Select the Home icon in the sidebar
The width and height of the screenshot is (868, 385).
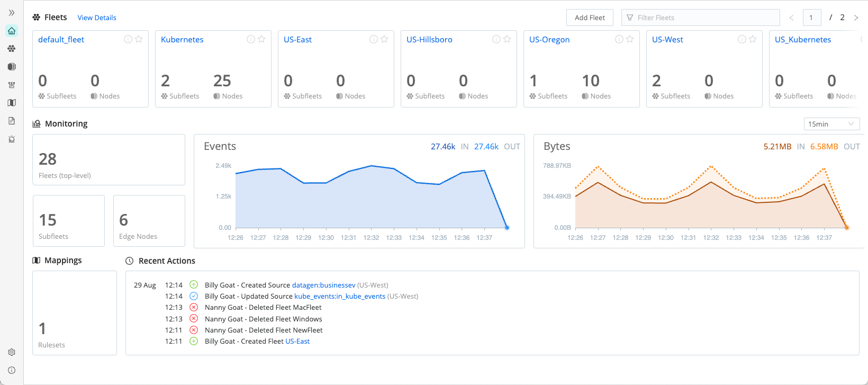click(12, 31)
